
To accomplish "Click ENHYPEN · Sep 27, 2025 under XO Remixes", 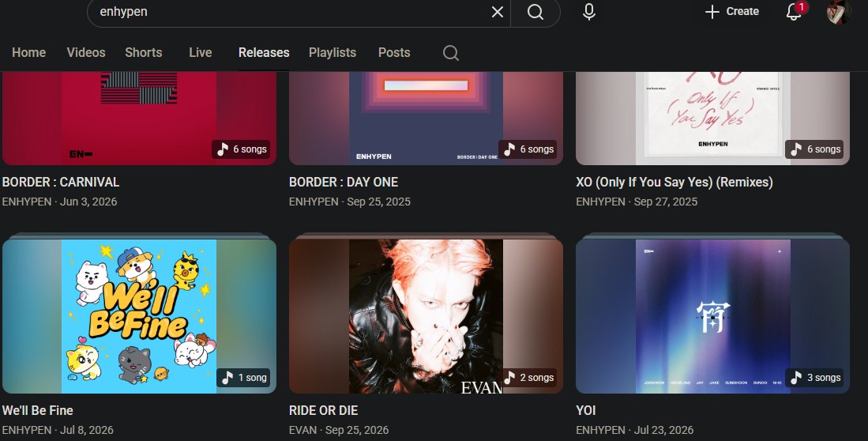I will point(637,202).
